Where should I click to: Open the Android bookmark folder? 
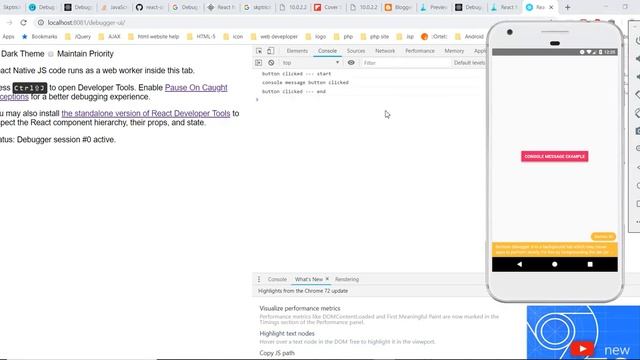coord(469,37)
